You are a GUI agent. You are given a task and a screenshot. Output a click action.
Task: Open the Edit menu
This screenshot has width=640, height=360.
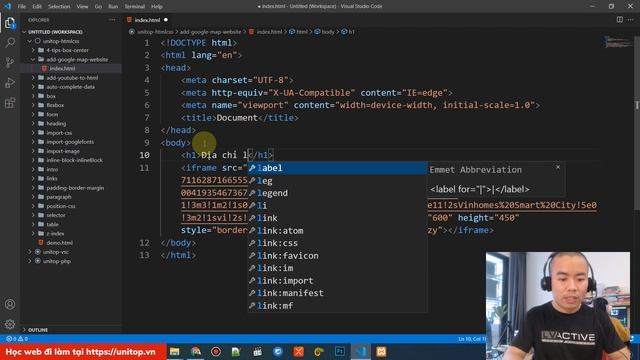[x=37, y=7]
